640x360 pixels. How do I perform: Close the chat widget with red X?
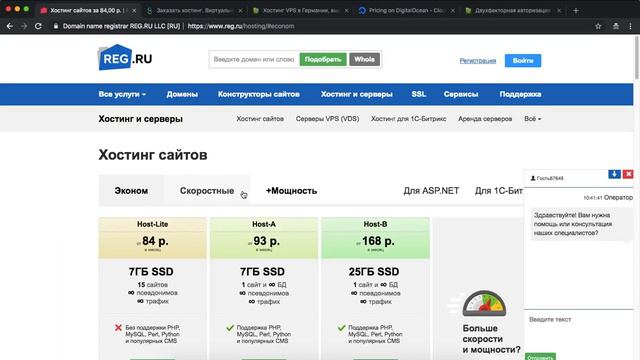(x=628, y=174)
